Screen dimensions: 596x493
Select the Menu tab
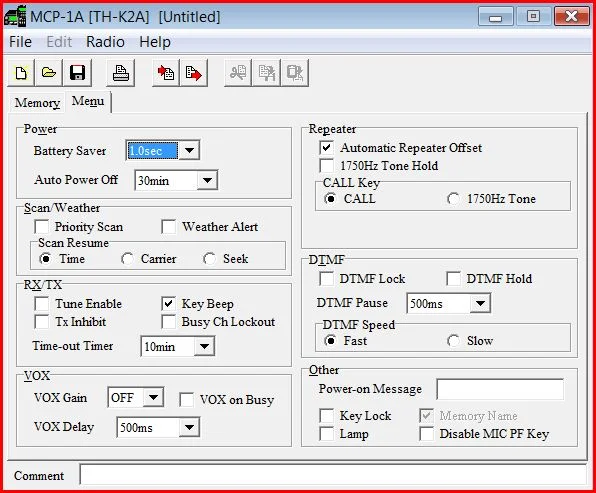click(88, 101)
